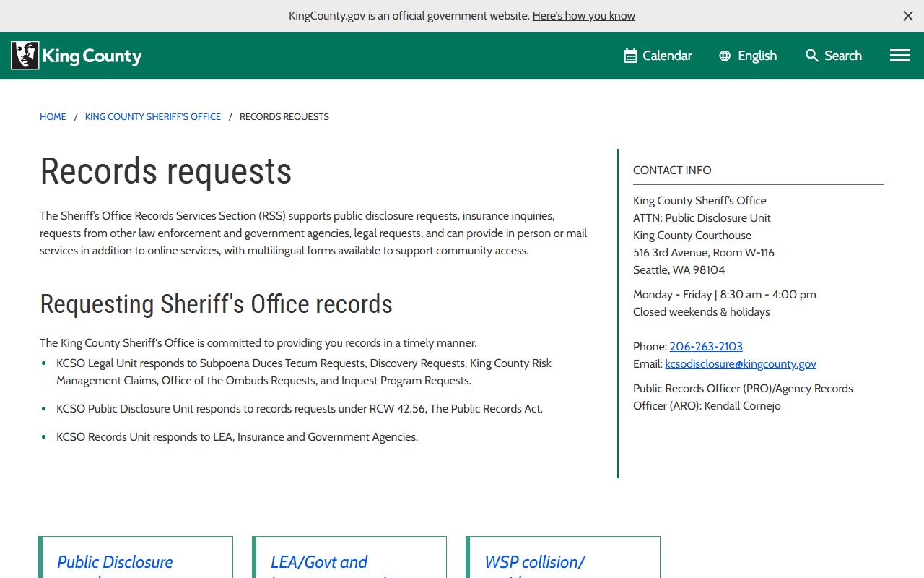This screenshot has width=924, height=578.
Task: Open the hamburger menu icon
Action: pos(900,56)
